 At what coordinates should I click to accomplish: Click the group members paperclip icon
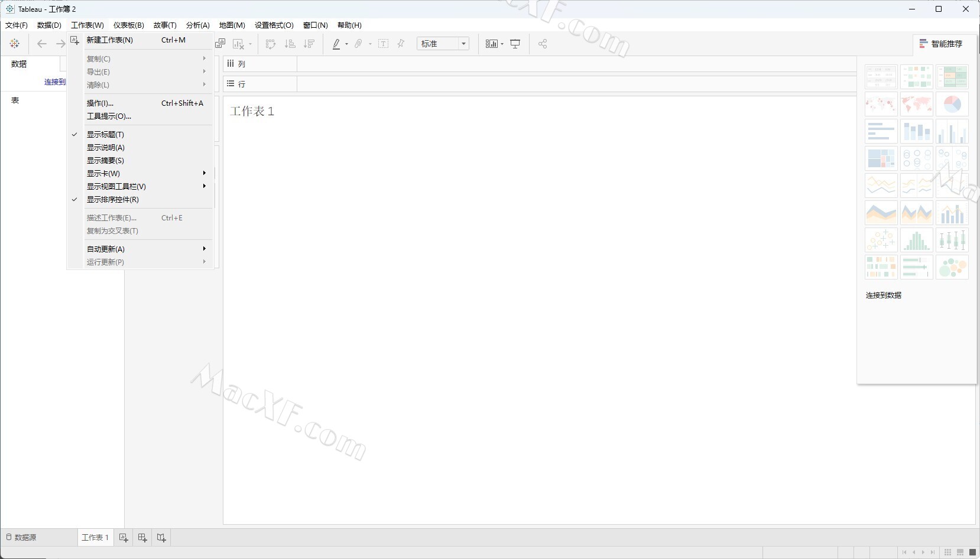pos(358,44)
